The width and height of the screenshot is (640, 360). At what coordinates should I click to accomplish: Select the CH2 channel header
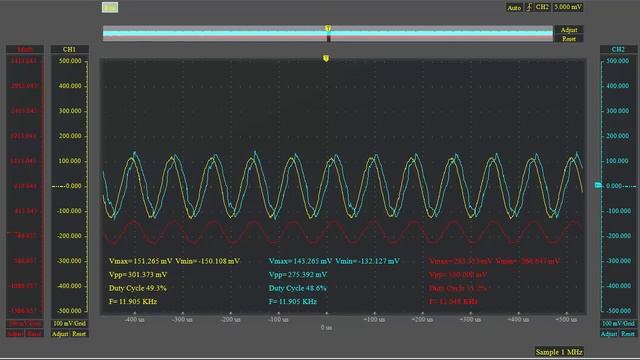618,49
